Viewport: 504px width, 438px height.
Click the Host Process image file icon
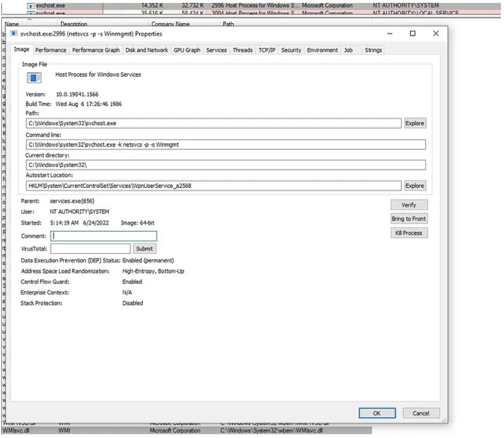click(x=34, y=78)
